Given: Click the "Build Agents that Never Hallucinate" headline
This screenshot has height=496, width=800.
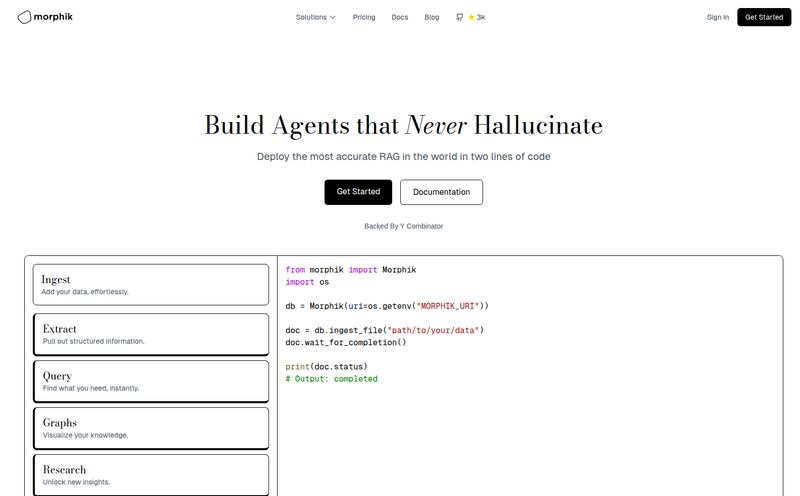Looking at the screenshot, I should 404,126.
